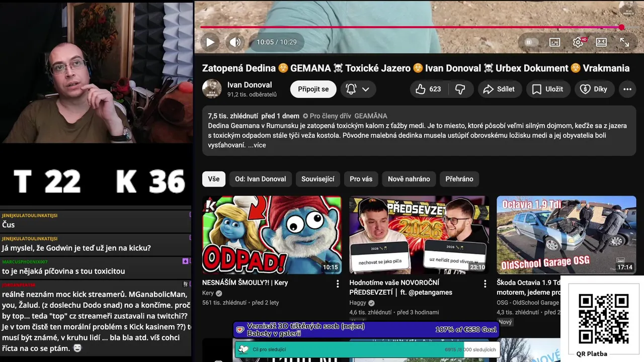The image size is (644, 362).
Task: Open Hodnotíme vaše NOVOROČNÍ PŘEDSEVZETÍ title
Action: pos(400,288)
